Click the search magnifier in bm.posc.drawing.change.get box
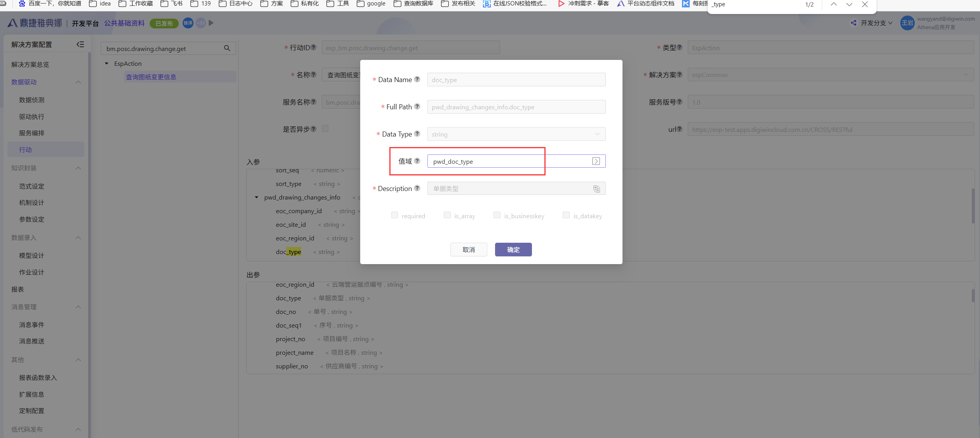Screen dimensions: 980x438 click(x=227, y=48)
